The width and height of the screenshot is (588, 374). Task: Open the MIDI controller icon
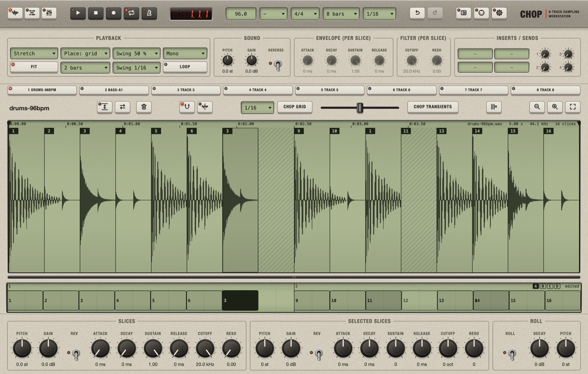pyautogui.click(x=481, y=13)
